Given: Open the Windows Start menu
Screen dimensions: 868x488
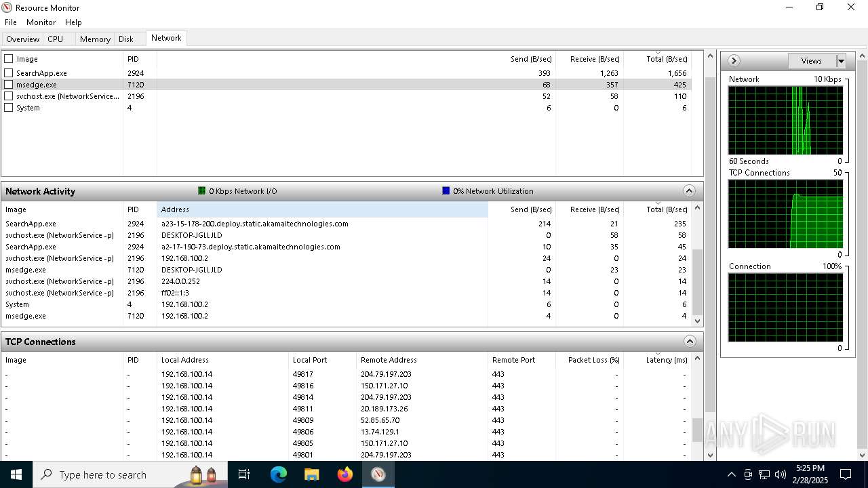Looking at the screenshot, I should (16, 474).
